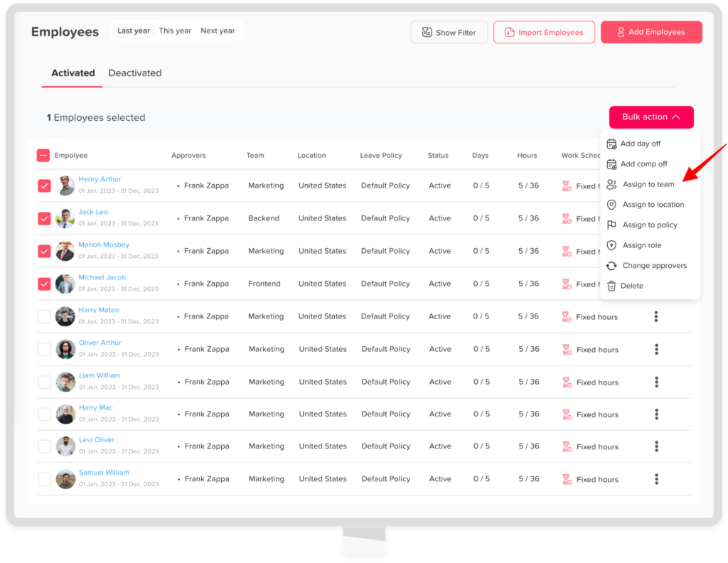Check the box for Oliver Arthur

(x=44, y=349)
